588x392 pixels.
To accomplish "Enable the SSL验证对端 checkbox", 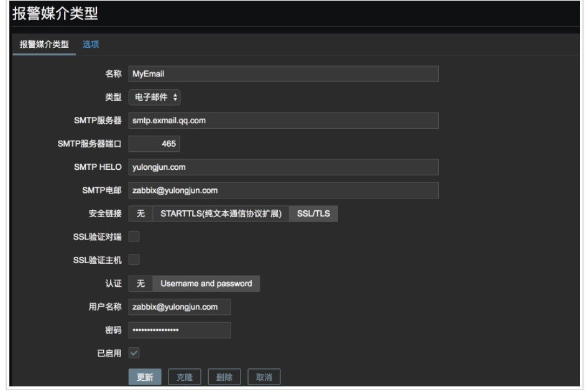I will pos(134,236).
